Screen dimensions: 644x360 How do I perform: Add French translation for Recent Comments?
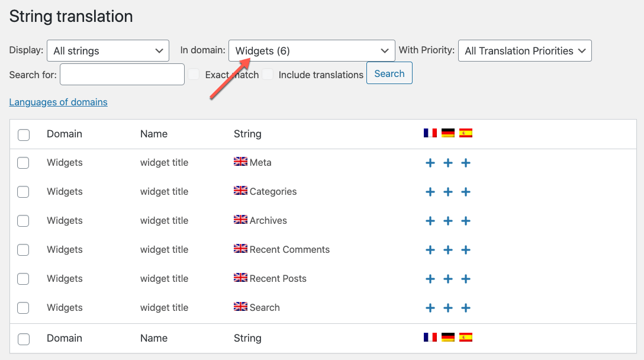click(x=430, y=250)
